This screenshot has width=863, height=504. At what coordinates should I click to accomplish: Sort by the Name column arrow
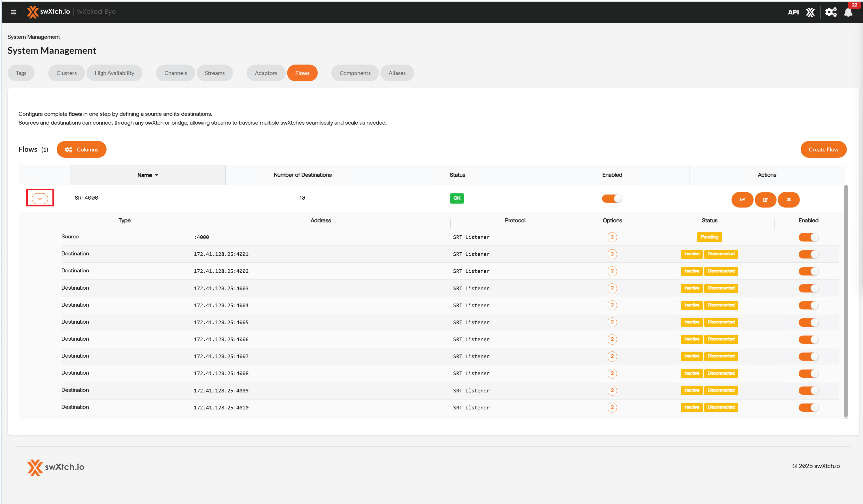[x=156, y=175]
